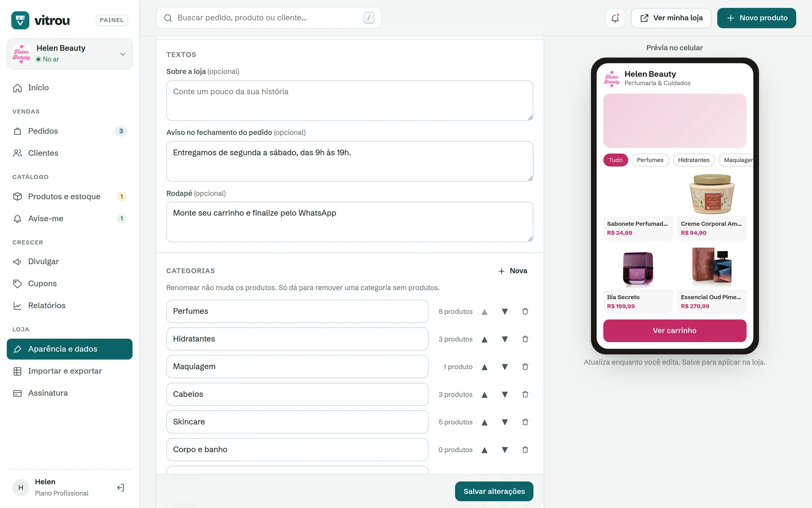812x508 pixels.
Task: Click Ver minha loja button
Action: click(x=671, y=18)
